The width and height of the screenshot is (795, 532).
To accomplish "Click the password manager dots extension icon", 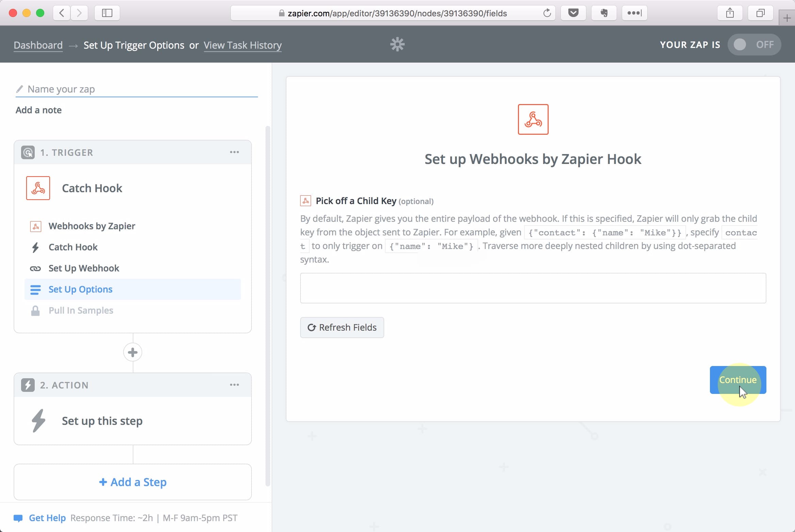I will [635, 13].
